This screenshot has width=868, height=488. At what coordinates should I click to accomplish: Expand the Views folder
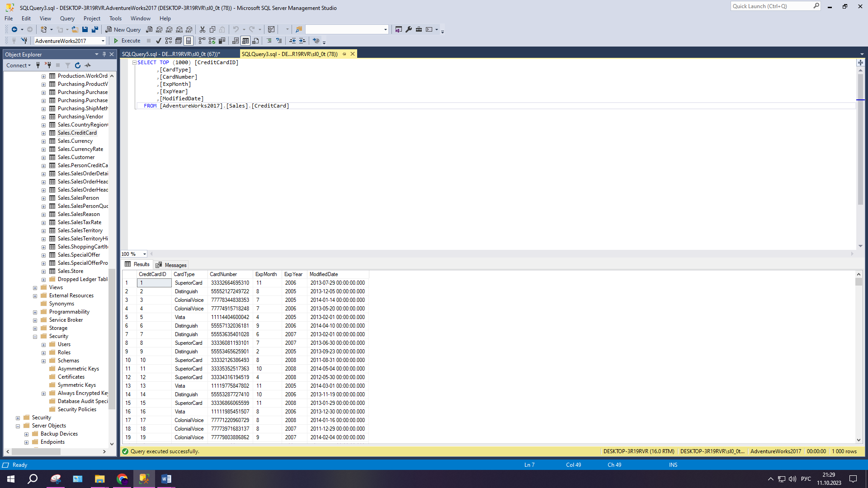tap(35, 287)
